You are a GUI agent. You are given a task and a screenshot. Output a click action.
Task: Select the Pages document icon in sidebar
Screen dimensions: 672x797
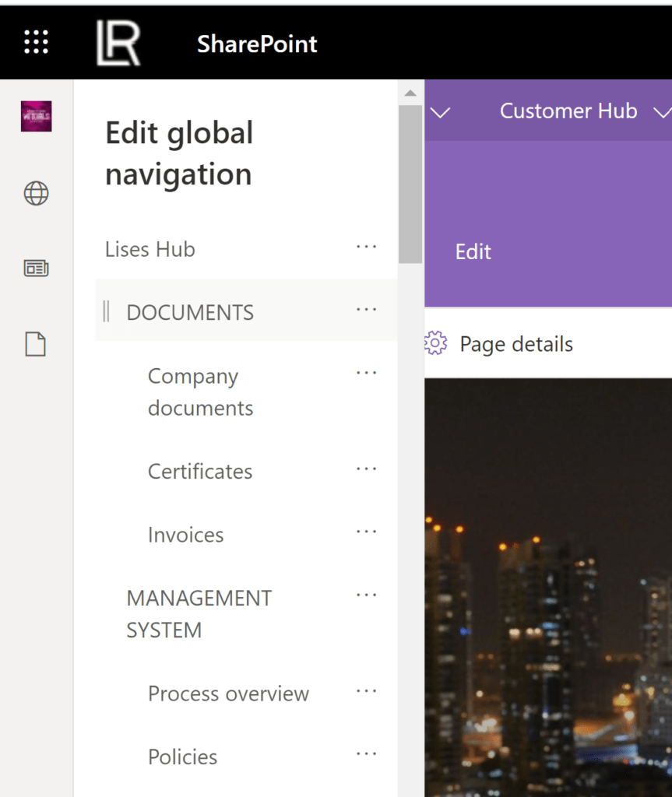35,343
